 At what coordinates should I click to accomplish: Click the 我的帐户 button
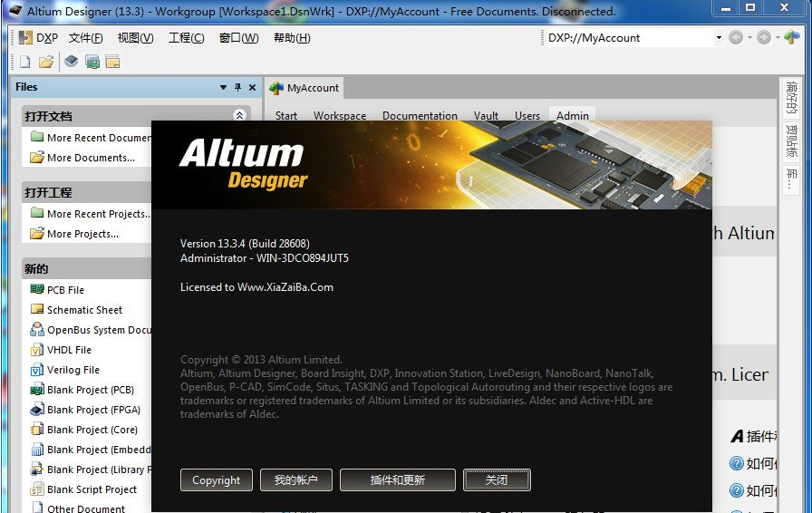(295, 479)
